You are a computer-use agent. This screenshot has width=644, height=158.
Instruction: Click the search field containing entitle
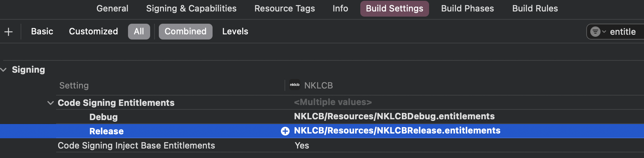[x=623, y=32]
